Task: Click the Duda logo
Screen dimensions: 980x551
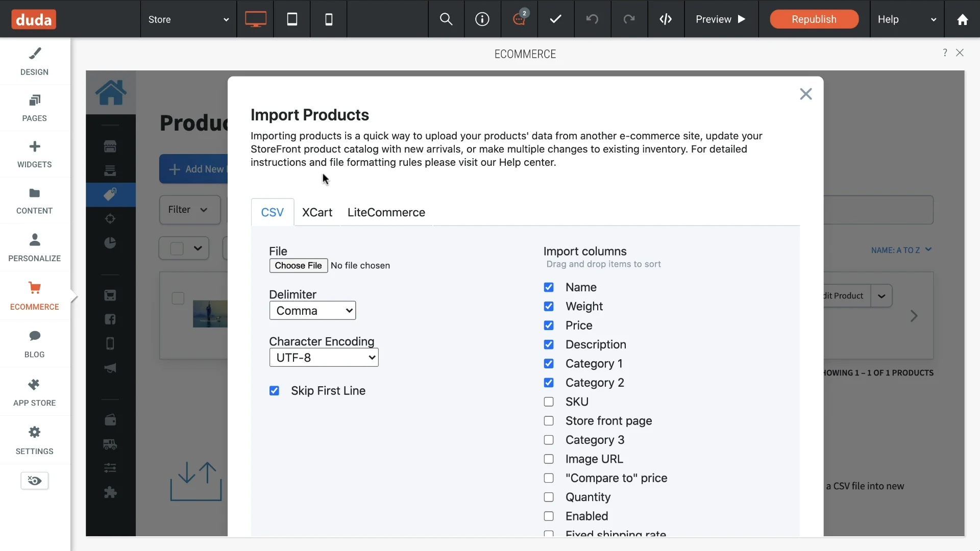Action: [x=34, y=19]
